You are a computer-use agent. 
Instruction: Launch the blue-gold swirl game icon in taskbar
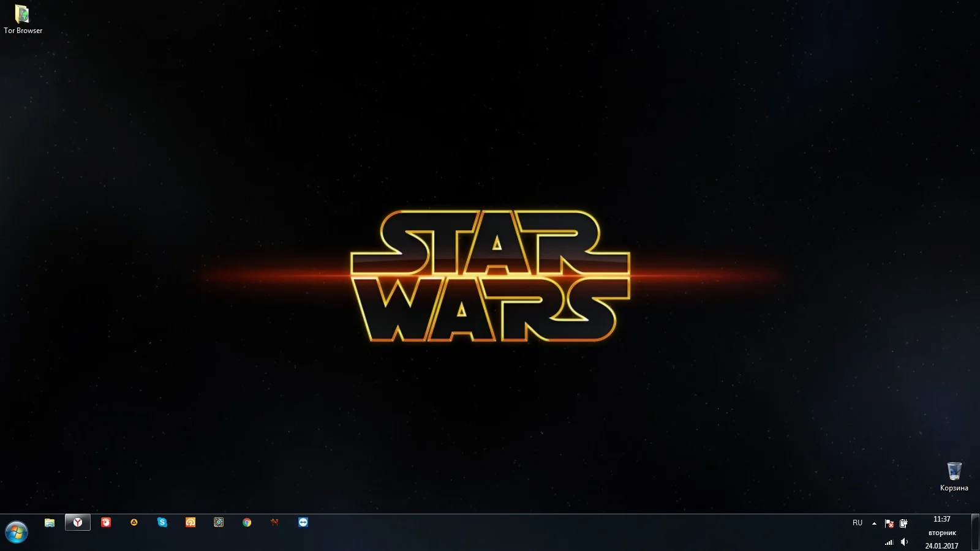click(x=219, y=522)
